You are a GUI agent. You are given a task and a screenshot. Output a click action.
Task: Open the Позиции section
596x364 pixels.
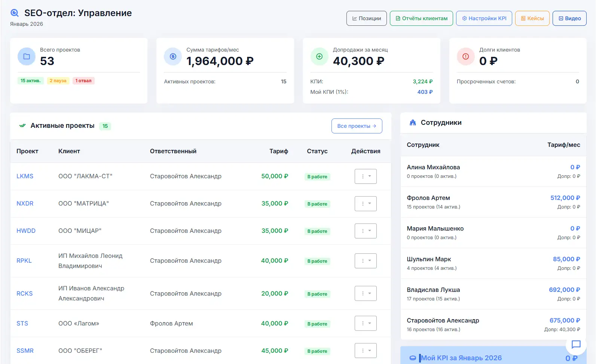(366, 18)
